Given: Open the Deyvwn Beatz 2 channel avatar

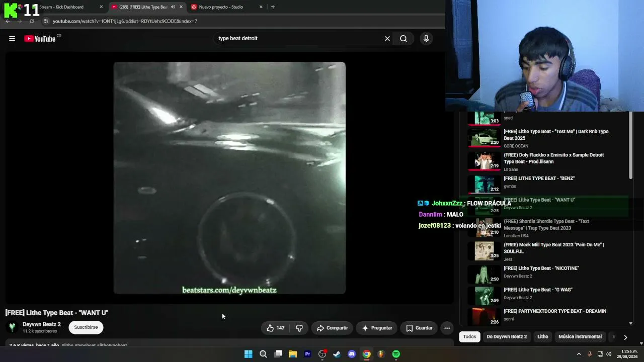Looking at the screenshot, I should [x=12, y=327].
